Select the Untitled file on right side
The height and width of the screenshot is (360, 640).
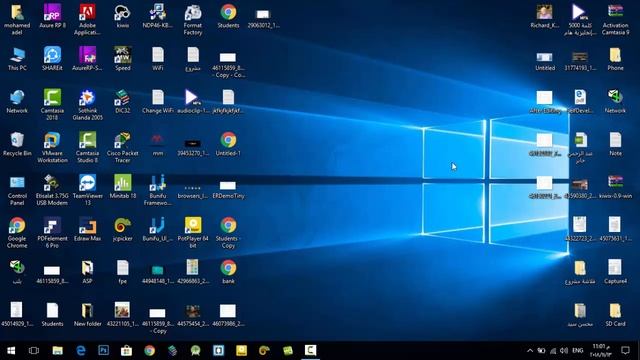coord(544,61)
